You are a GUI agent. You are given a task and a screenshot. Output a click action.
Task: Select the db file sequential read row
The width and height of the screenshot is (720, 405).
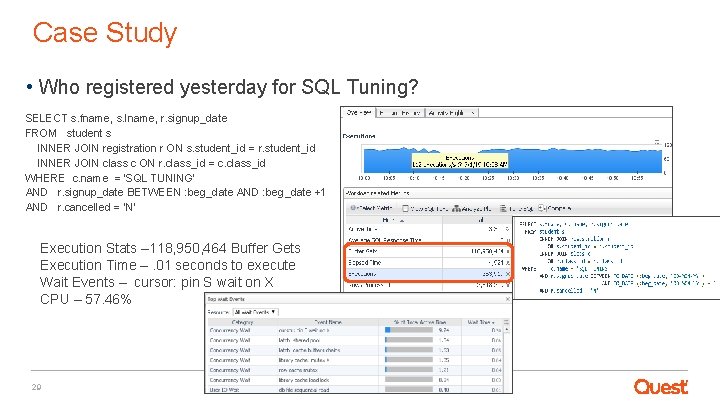(x=355, y=389)
